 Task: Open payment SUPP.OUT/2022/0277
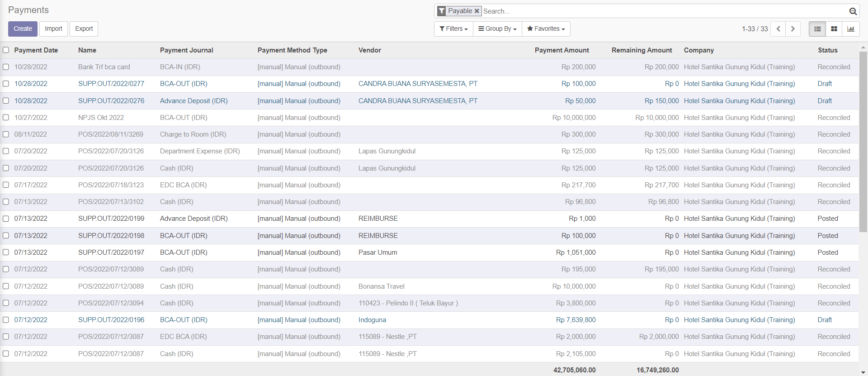coord(111,84)
